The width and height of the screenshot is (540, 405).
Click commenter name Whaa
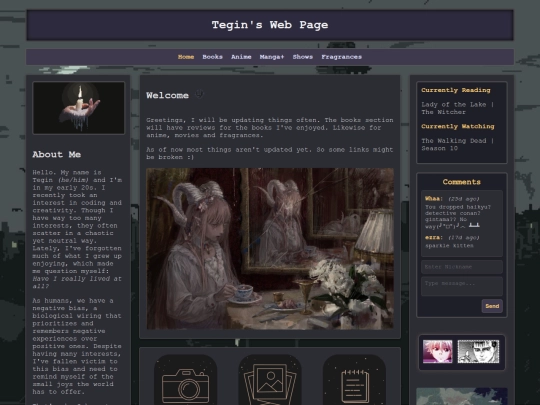click(x=434, y=199)
